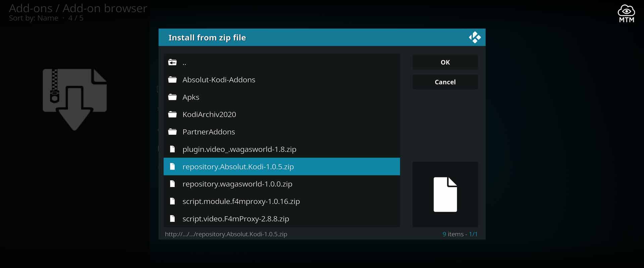
Task: Select repository.wagasworld-1.0.0.zip file
Action: [282, 184]
